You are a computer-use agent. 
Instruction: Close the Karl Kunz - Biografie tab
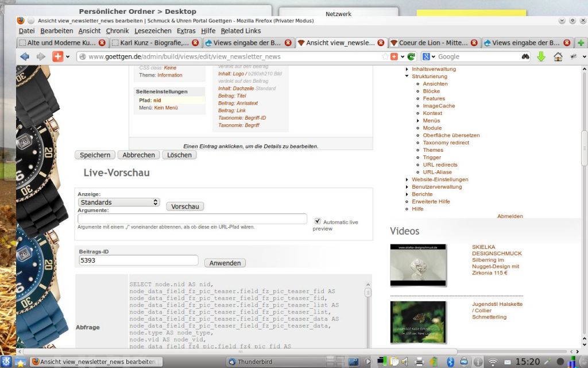pos(195,43)
